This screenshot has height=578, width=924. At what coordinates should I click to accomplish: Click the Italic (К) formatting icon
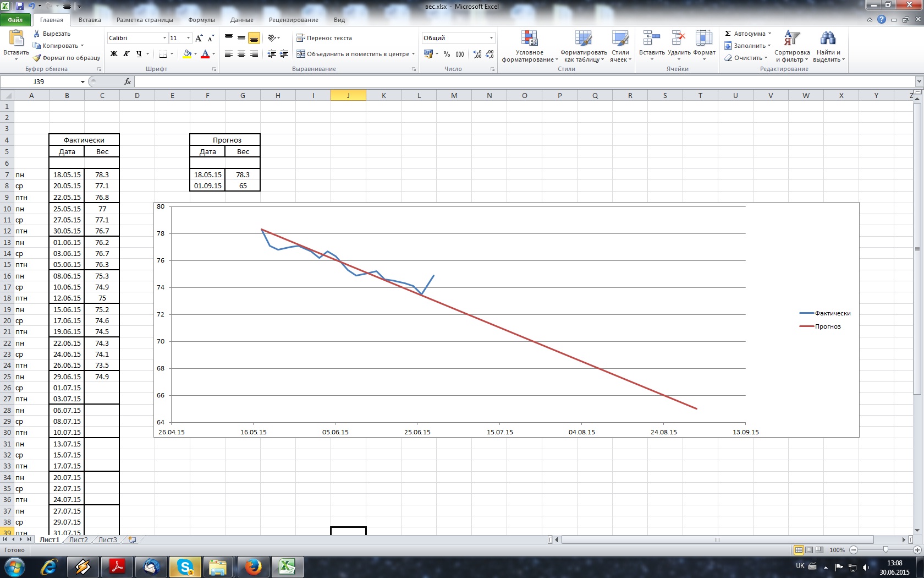coord(127,54)
